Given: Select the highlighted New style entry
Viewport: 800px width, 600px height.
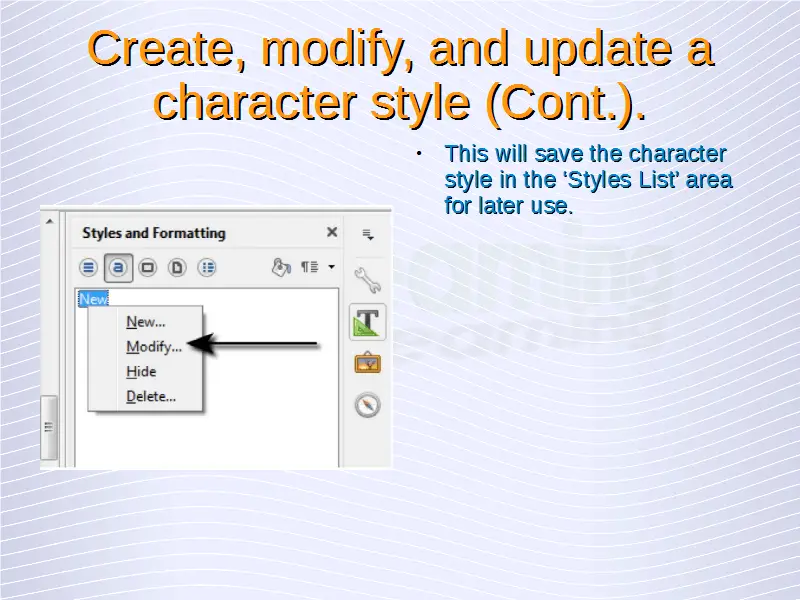Looking at the screenshot, I should coord(93,299).
